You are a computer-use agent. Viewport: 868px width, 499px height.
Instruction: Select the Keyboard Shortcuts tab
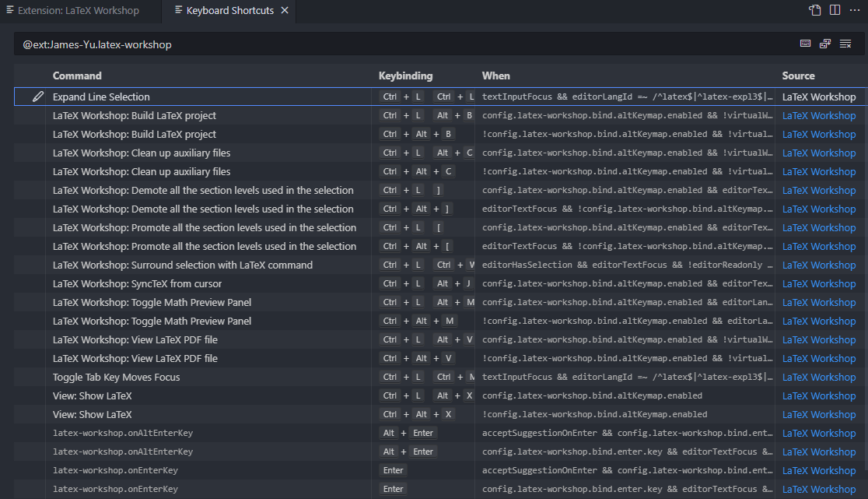229,11
